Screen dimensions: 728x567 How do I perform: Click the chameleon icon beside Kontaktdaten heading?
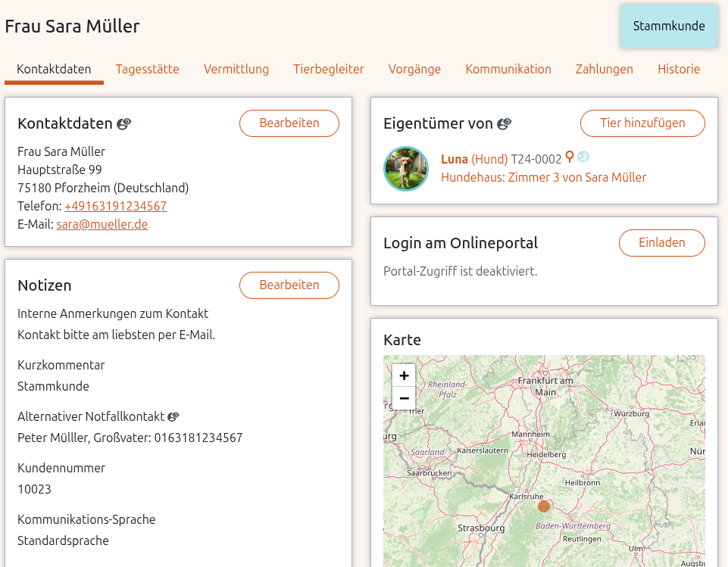tap(123, 123)
